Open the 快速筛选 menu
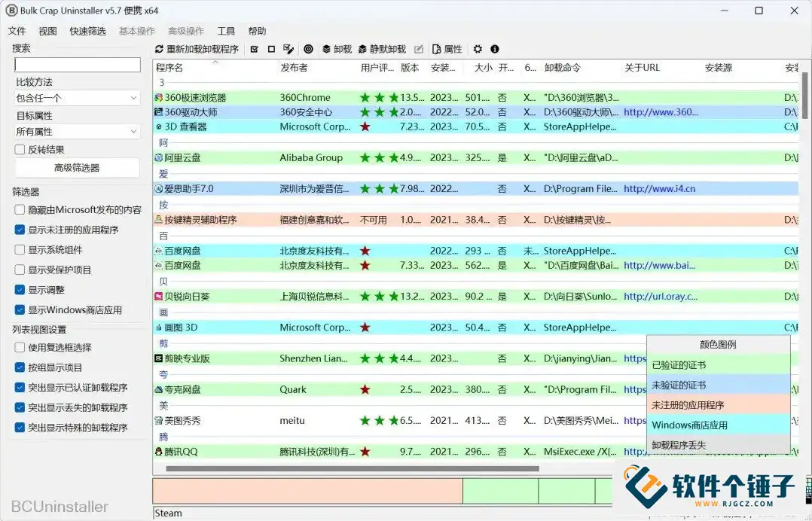812x521 pixels. point(87,31)
